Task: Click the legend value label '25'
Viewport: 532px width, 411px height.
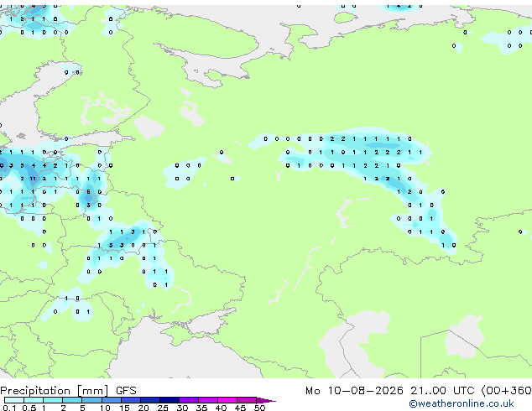Action: tap(163, 408)
